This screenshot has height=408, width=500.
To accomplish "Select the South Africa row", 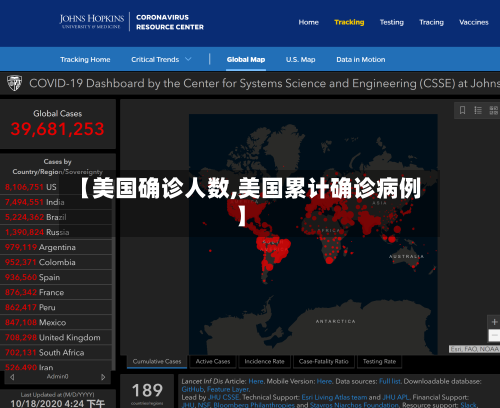I will coord(56,352).
